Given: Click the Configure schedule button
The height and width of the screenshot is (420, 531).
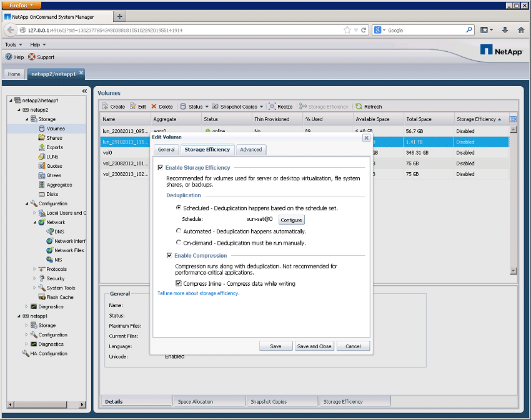Looking at the screenshot, I should [x=291, y=220].
